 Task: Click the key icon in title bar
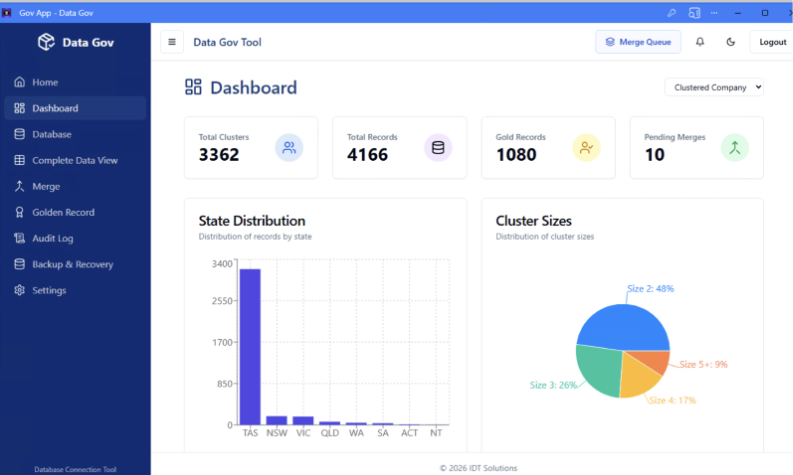tap(671, 13)
